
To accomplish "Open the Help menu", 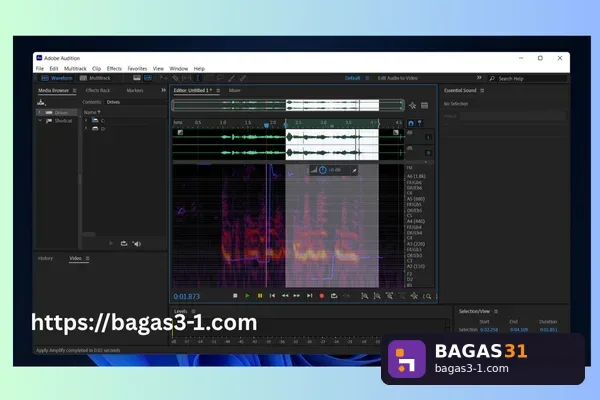I will coord(199,69).
